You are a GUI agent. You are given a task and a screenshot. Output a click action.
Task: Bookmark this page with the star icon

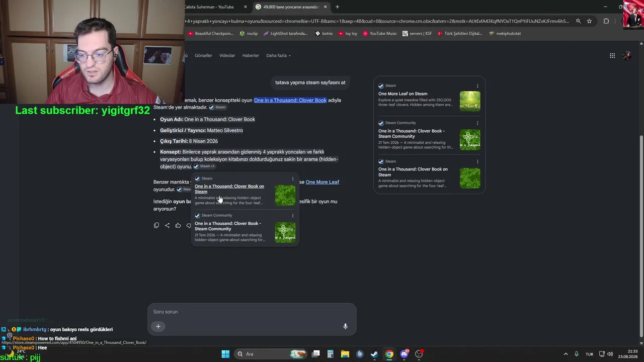[589, 21]
